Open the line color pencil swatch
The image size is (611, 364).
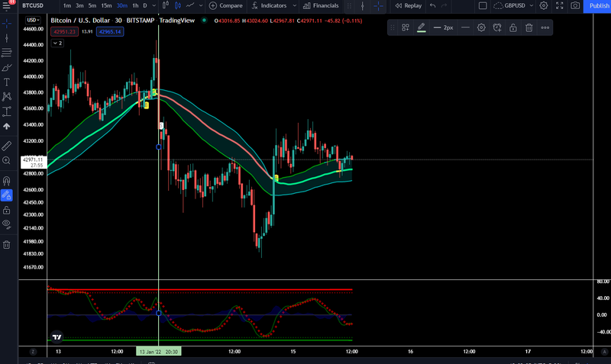point(422,27)
